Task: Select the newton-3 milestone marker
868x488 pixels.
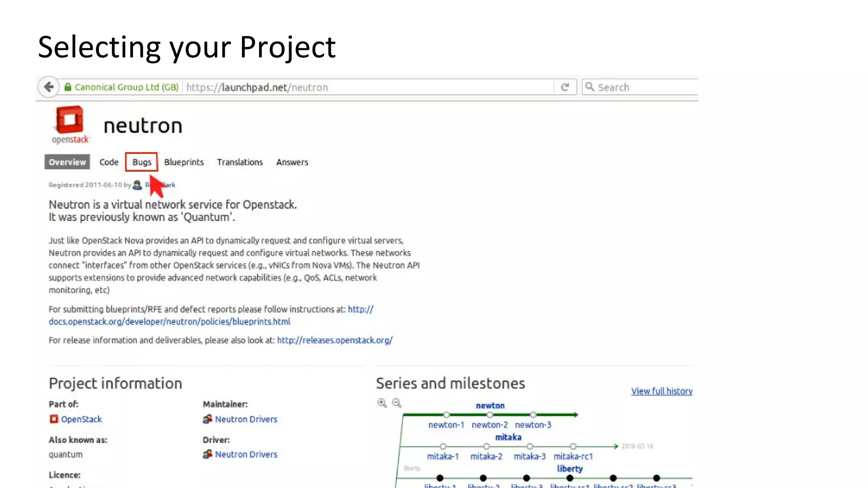Action: coord(533,415)
